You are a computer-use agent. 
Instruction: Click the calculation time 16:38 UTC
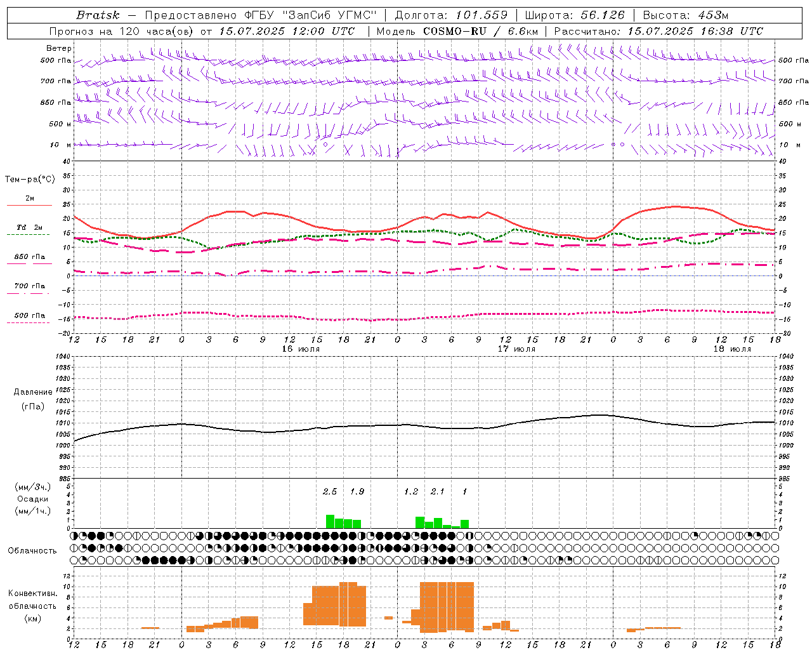coord(732,31)
